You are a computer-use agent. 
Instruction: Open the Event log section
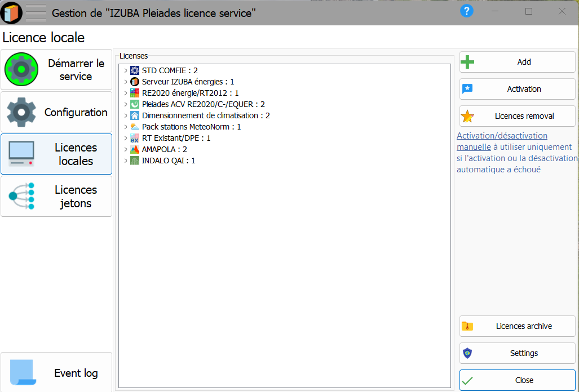[x=56, y=372]
